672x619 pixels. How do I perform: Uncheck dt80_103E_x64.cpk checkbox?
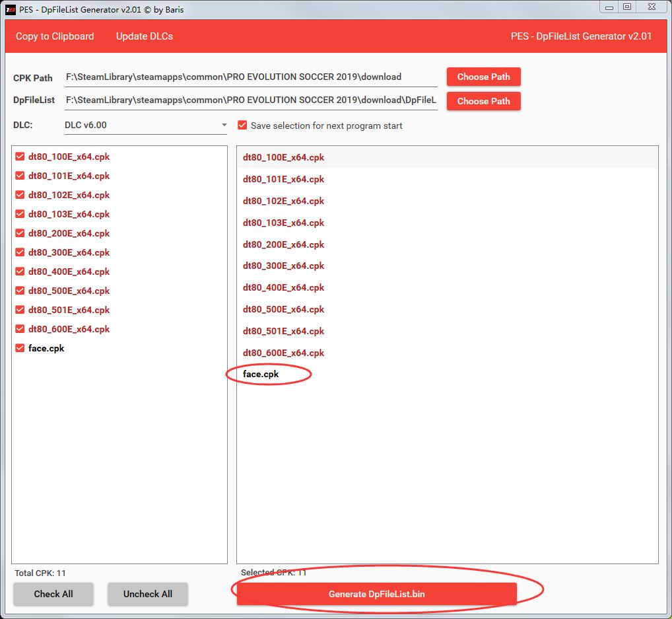[x=20, y=213]
